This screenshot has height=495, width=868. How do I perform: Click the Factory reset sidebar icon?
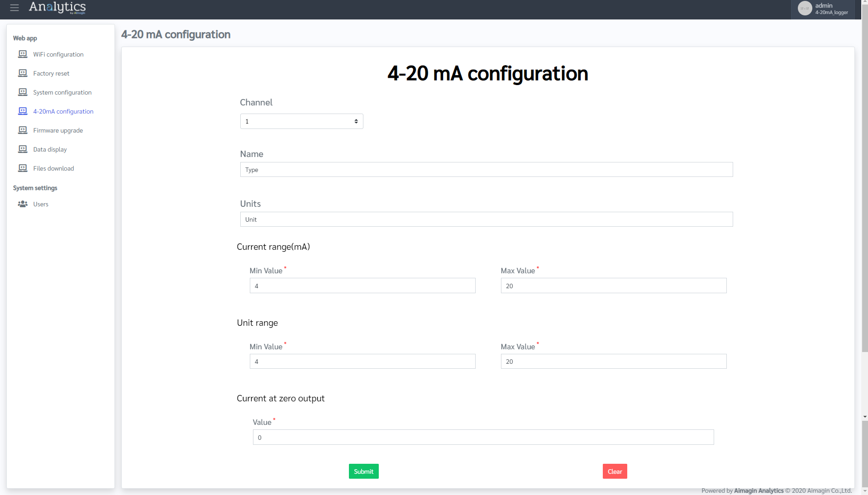click(x=23, y=73)
